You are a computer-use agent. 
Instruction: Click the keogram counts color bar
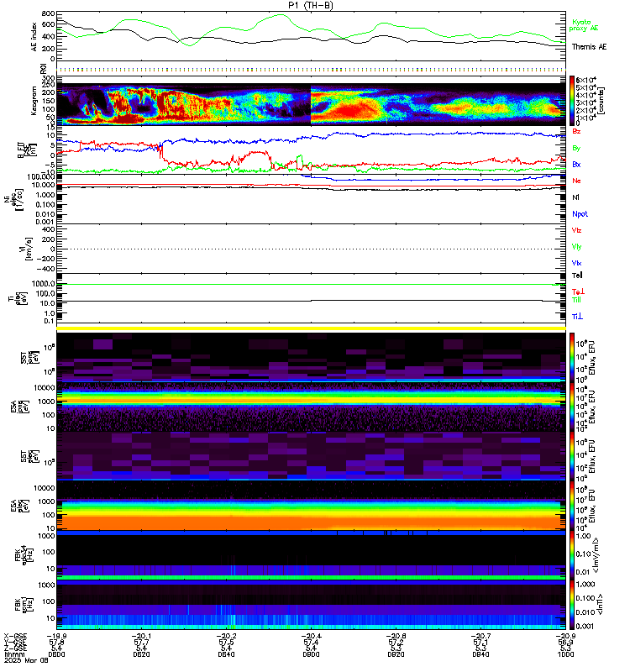pos(572,101)
